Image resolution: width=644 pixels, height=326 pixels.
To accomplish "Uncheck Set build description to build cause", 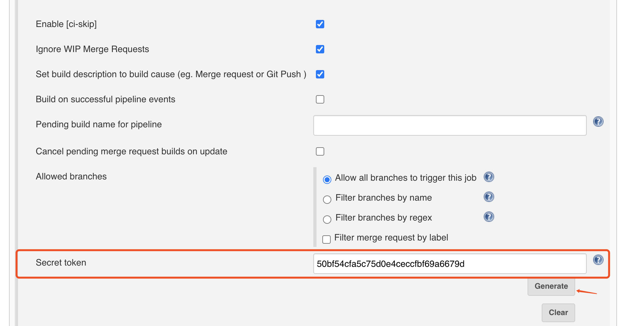I will pyautogui.click(x=320, y=74).
